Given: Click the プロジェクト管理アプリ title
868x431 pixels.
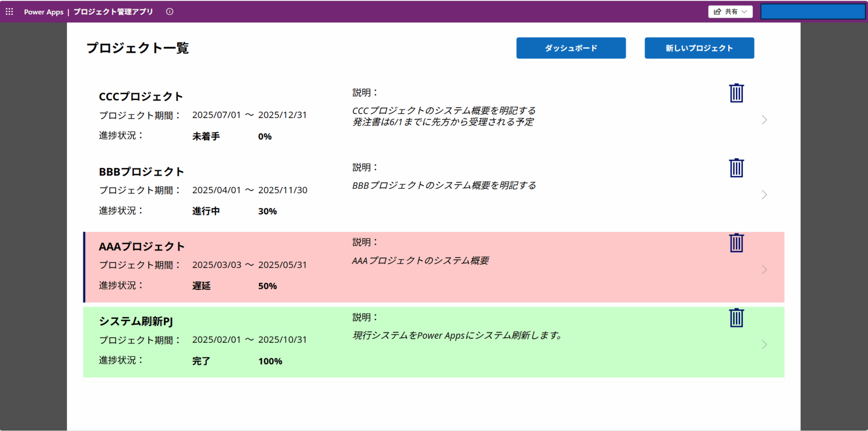Looking at the screenshot, I should click(113, 11).
